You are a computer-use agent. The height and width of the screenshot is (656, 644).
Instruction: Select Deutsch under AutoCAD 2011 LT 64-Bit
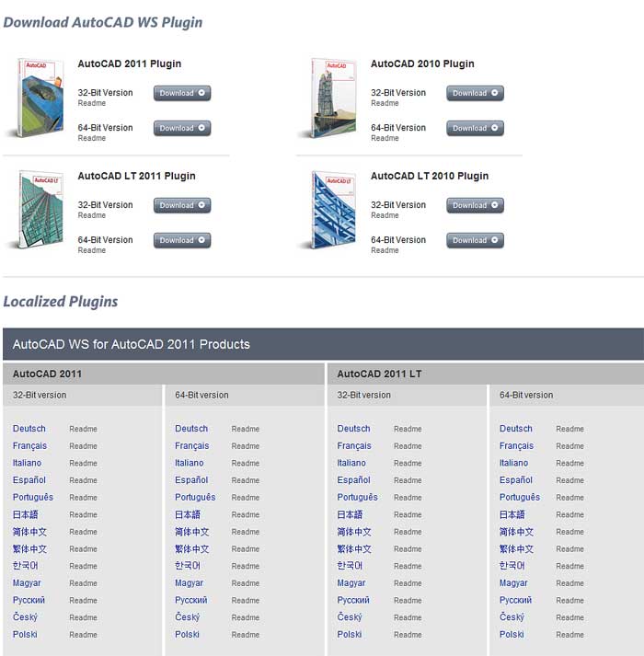(x=516, y=429)
